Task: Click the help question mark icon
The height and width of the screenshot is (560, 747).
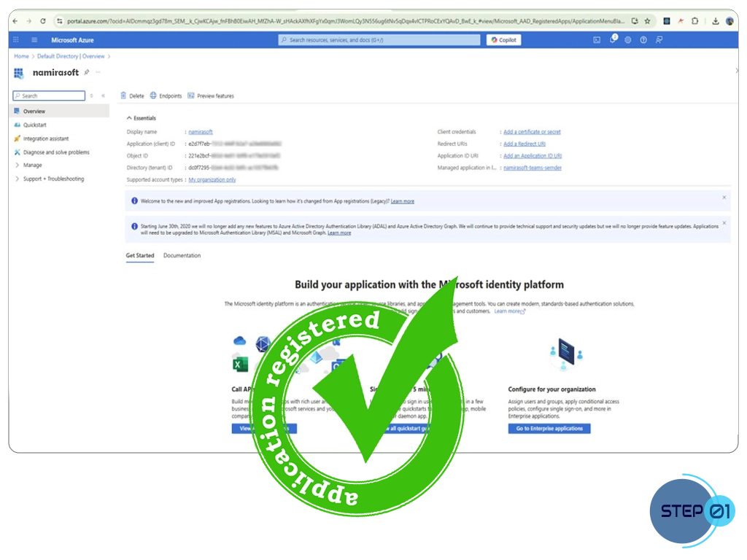Action: coord(643,40)
